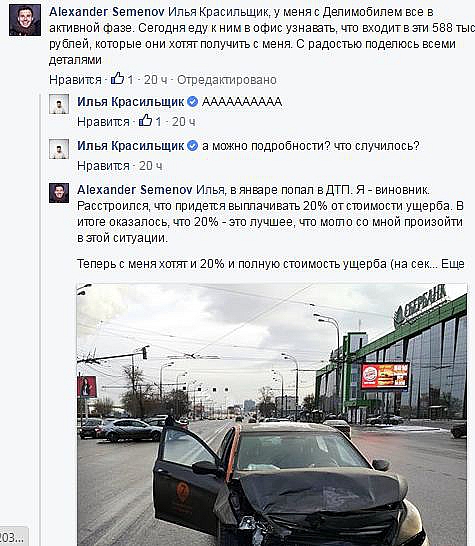Open Alexander Semenov's top avatar picture

(x=25, y=21)
